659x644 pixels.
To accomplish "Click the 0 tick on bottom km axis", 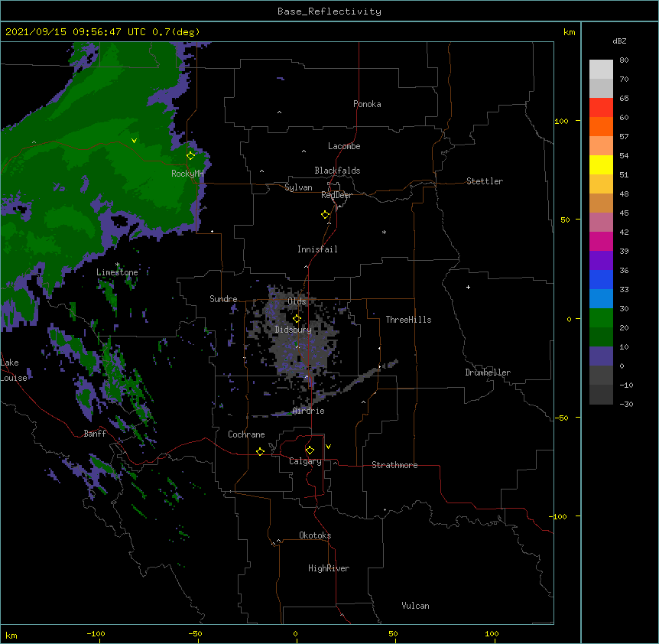I will coord(295,633).
